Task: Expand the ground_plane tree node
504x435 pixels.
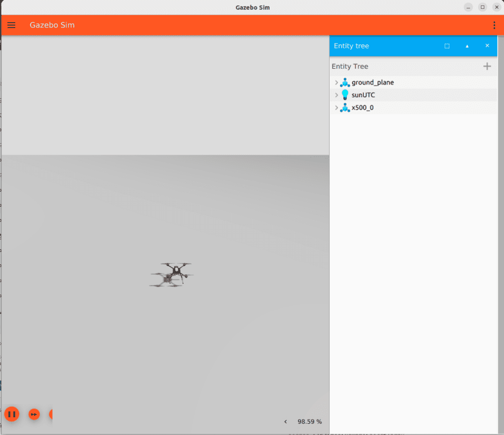Action: [336, 83]
